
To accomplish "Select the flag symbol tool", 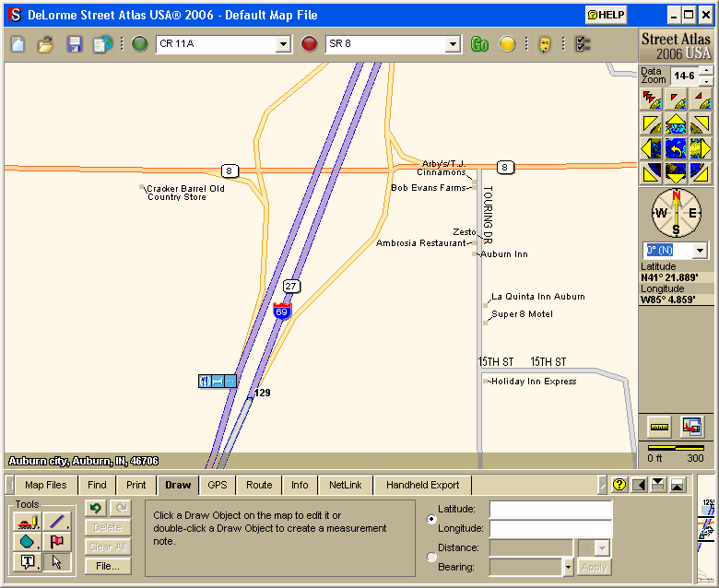I will pos(57,542).
